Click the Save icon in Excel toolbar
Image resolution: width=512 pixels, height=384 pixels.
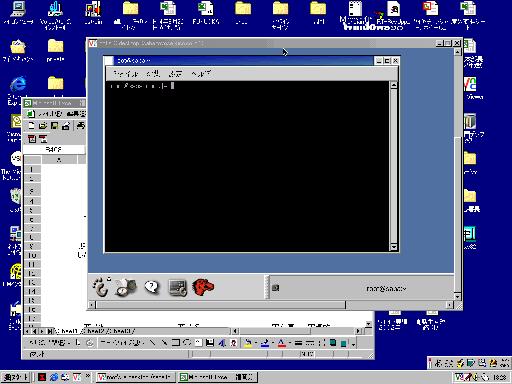[x=54, y=126]
